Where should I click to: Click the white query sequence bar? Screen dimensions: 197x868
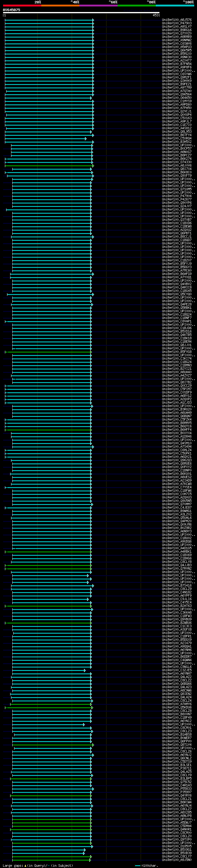pyautogui.click(x=81, y=13)
